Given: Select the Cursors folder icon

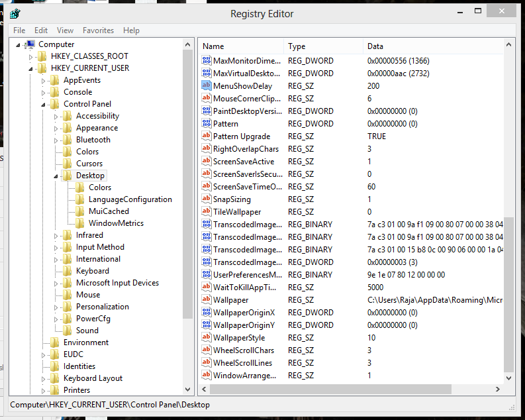Looking at the screenshot, I should pyautogui.click(x=68, y=164).
